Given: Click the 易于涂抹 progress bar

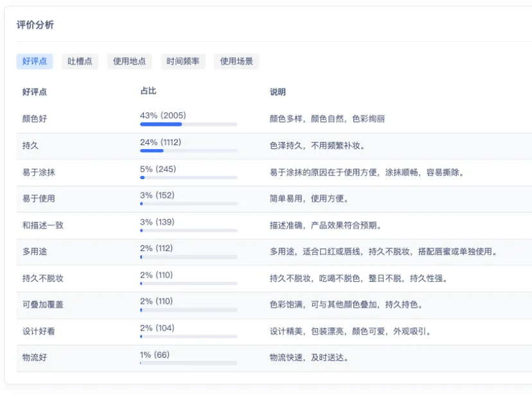Looking at the screenshot, I should [x=189, y=177].
